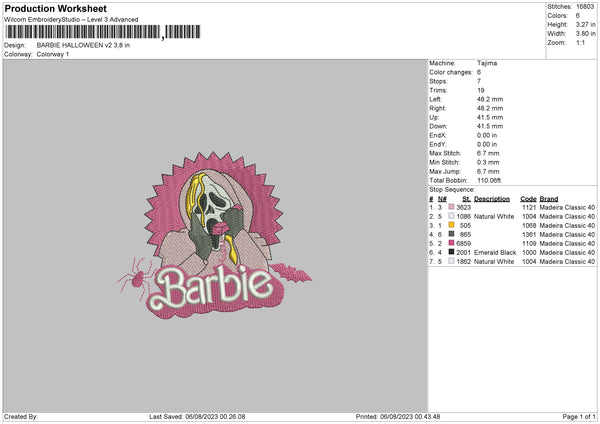The width and height of the screenshot is (600, 424).
Task: Click the Machine value 'Tajima'
Action: coord(487,63)
